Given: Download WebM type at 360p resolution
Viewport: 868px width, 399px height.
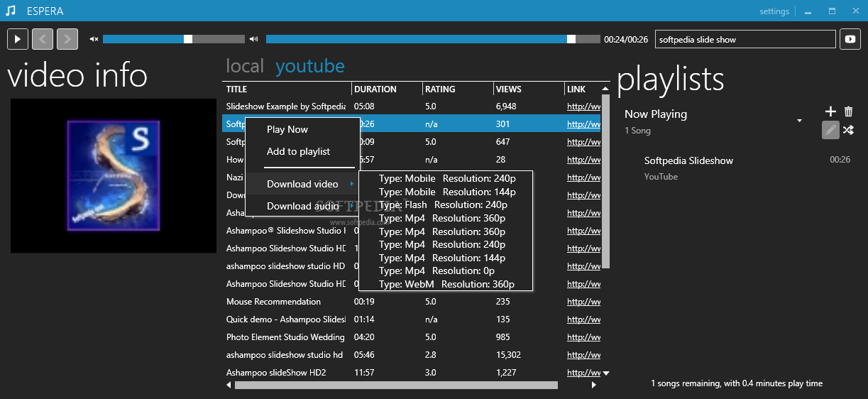Looking at the screenshot, I should pyautogui.click(x=447, y=284).
